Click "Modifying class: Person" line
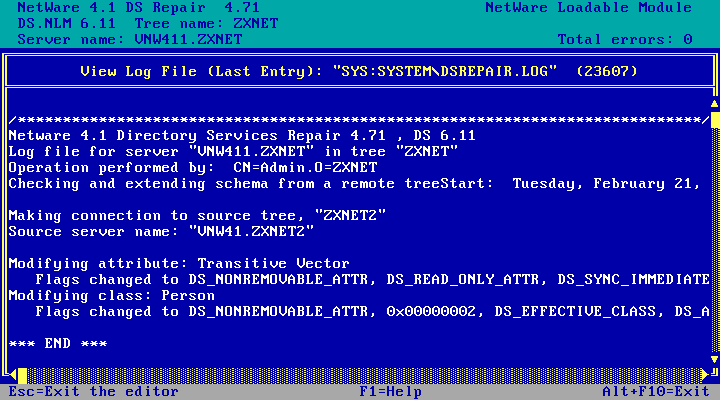 pos(112,295)
